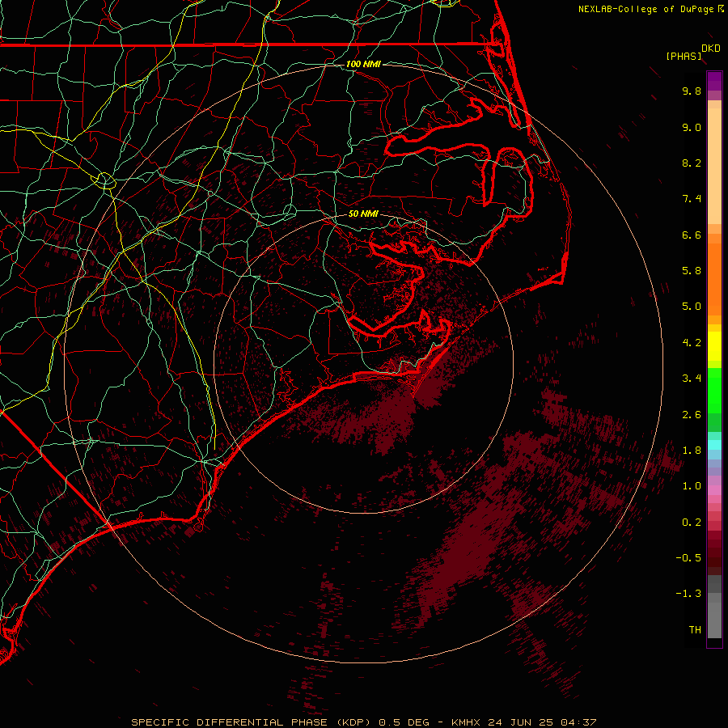Click the 6.6 legend value
Screen dimensions: 728x728
(692, 235)
